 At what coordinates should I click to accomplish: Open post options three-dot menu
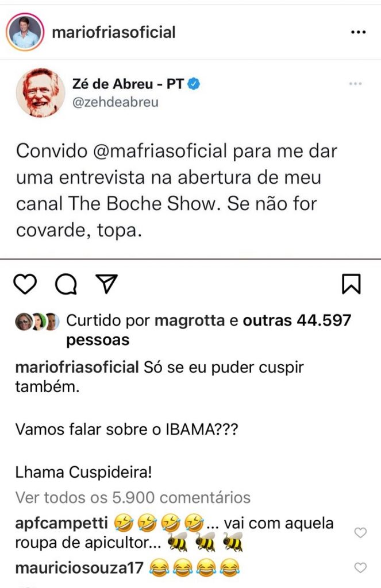coord(358,33)
